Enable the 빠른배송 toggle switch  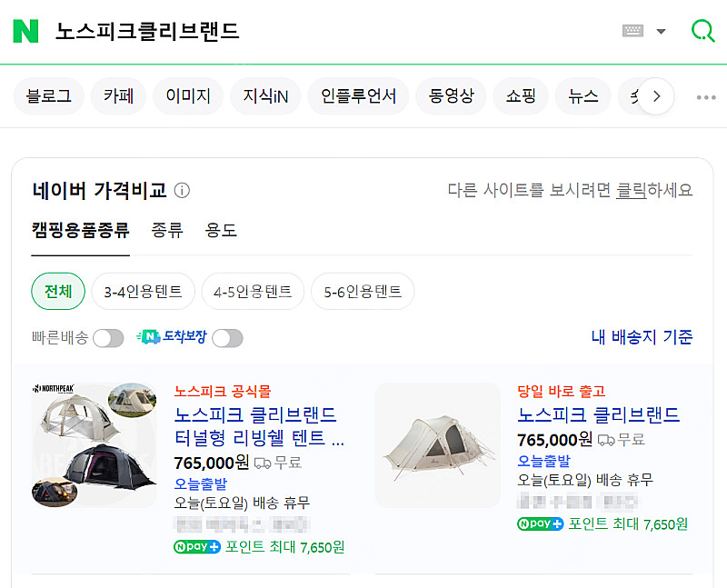click(108, 337)
